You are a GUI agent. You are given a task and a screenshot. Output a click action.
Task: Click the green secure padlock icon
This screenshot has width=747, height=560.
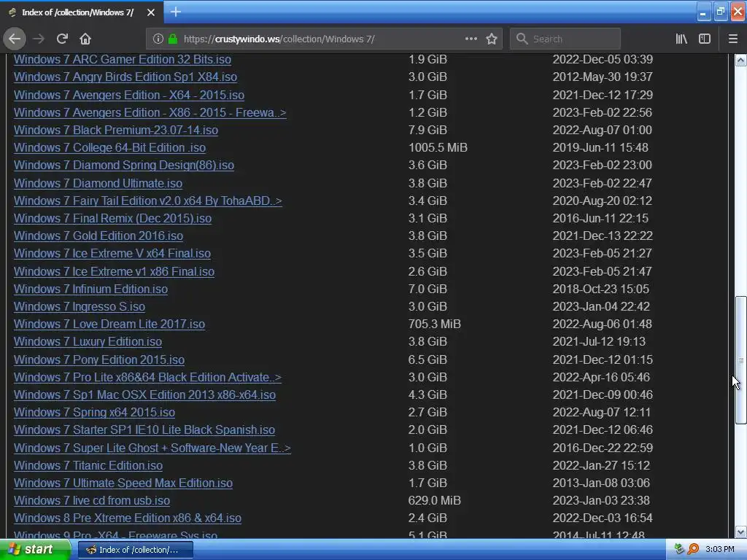(x=173, y=39)
